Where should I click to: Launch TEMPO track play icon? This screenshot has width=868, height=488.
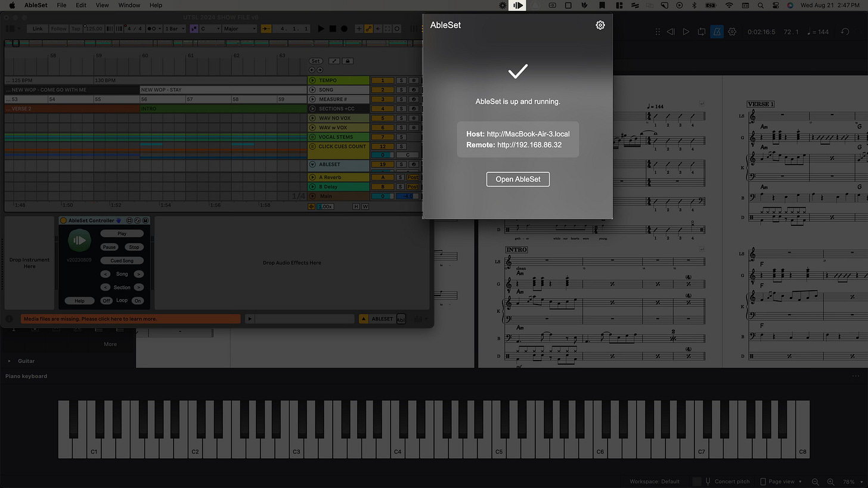(x=312, y=80)
